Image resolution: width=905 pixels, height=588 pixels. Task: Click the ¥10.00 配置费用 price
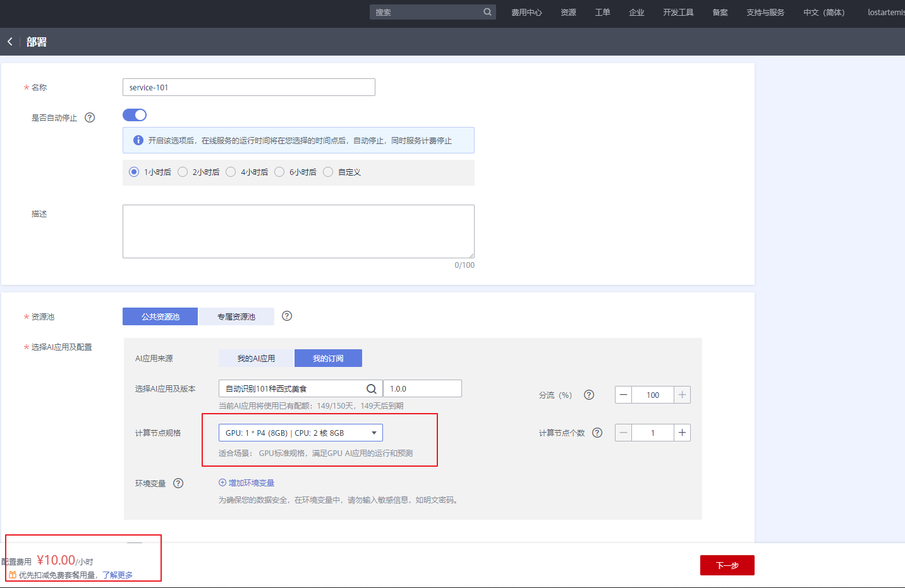point(56,560)
